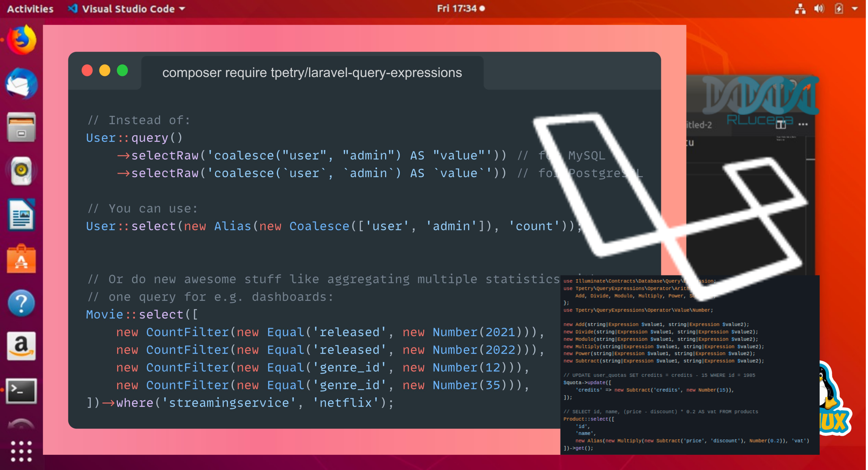Click the system volume icon in taskbar

pyautogui.click(x=819, y=8)
